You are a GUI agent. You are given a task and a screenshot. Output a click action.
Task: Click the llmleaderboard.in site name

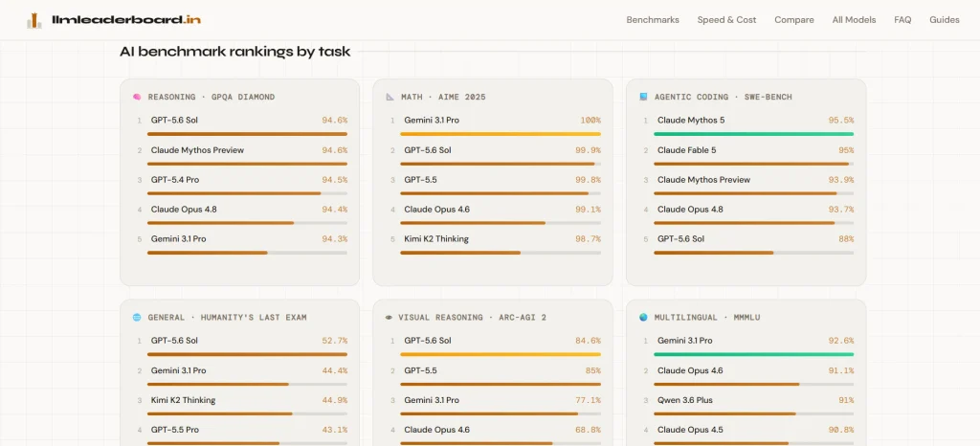click(126, 20)
